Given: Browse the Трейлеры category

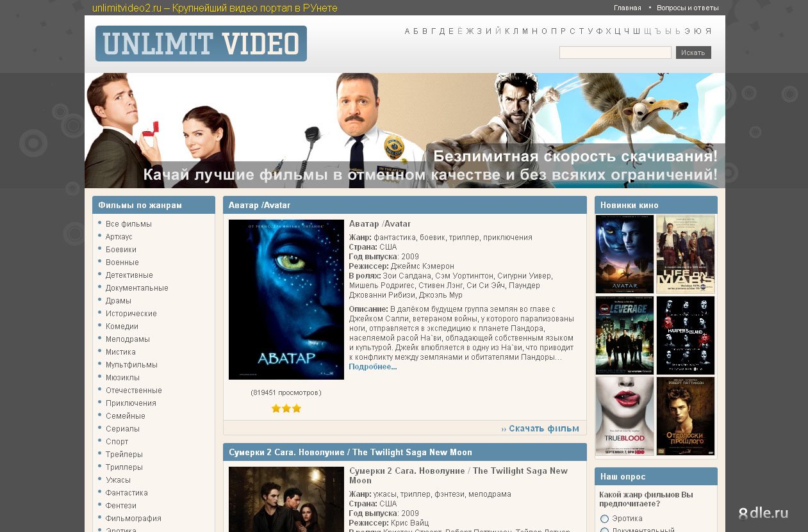Looking at the screenshot, I should point(124,455).
